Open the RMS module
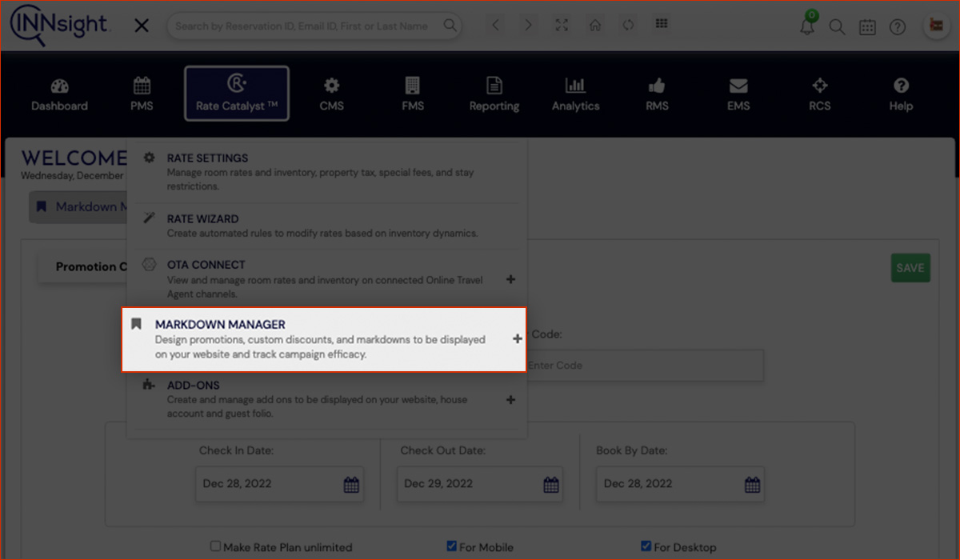Screen dimensions: 960x560 [x=657, y=94]
